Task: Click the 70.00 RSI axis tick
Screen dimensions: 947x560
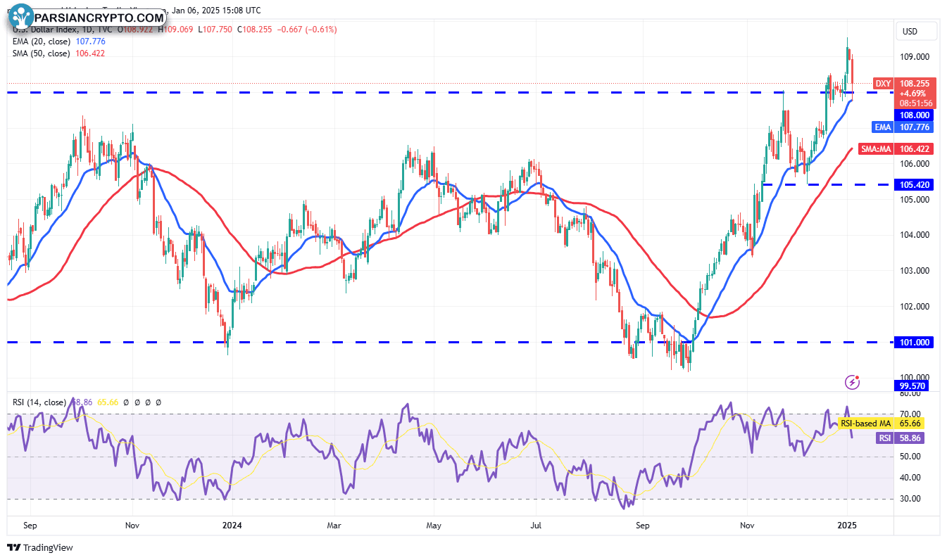Action: tap(910, 414)
